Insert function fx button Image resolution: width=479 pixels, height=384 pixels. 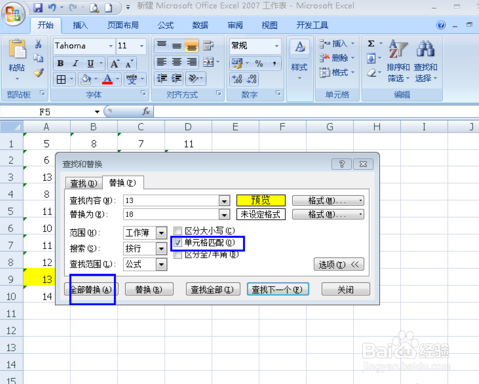click(146, 111)
